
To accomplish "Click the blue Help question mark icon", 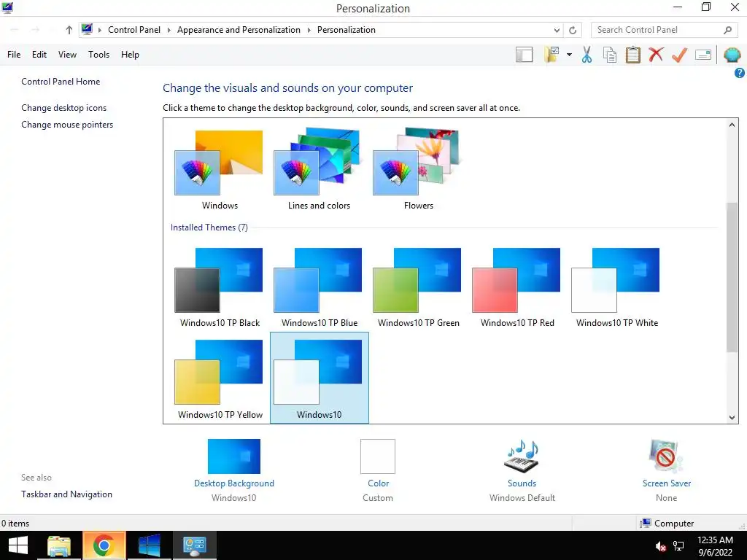I will tap(740, 73).
